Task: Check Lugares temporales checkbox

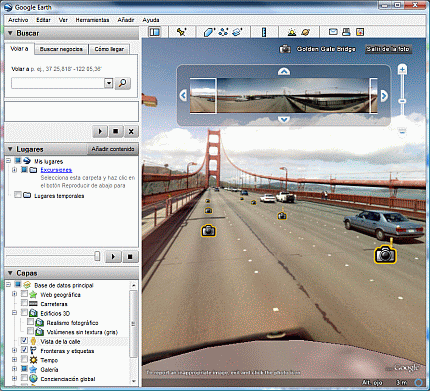Action: click(18, 195)
